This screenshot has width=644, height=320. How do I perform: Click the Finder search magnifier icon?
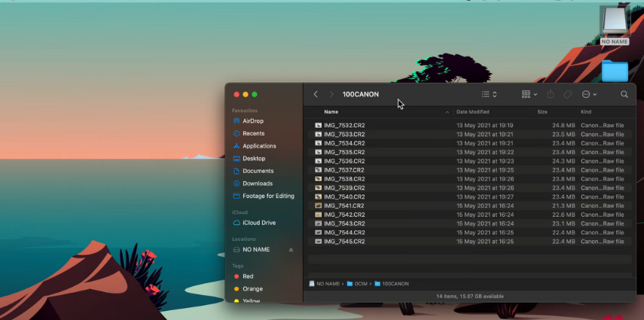[x=624, y=94]
